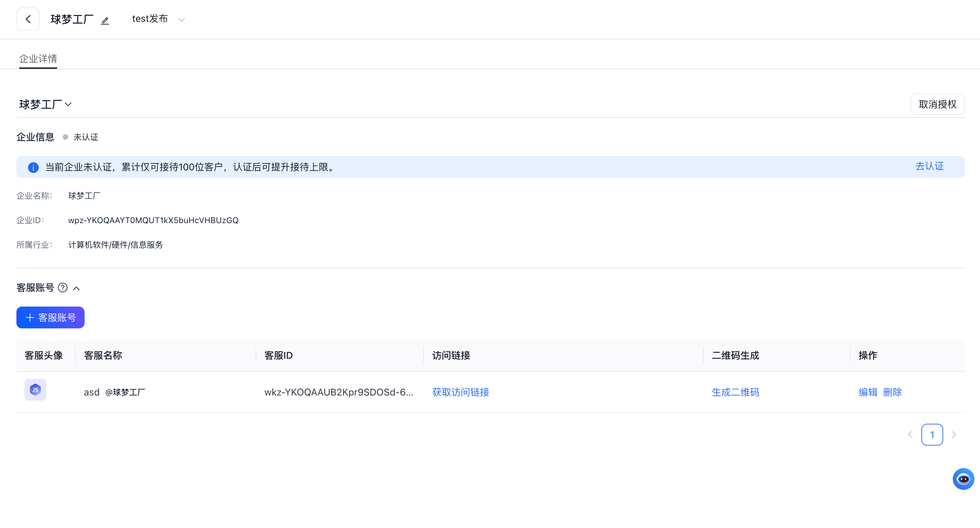
Task: Click 生成二维码 to generate QR code
Action: pyautogui.click(x=735, y=392)
